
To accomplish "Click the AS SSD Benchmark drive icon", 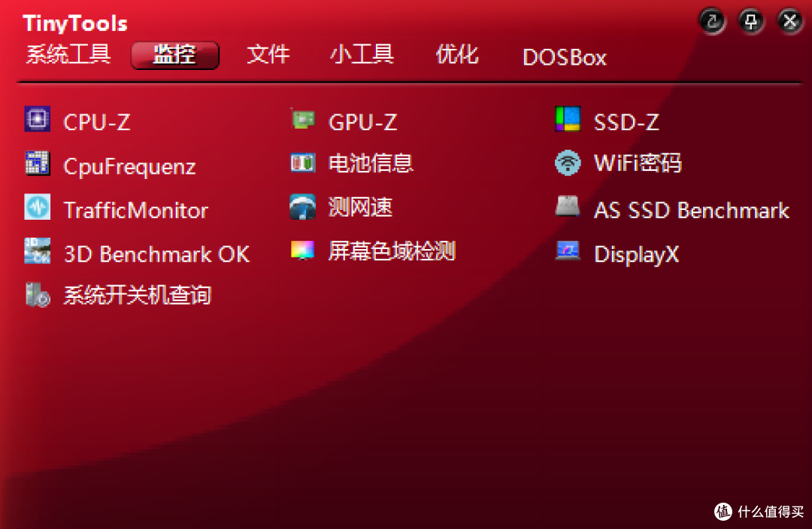I will point(568,207).
